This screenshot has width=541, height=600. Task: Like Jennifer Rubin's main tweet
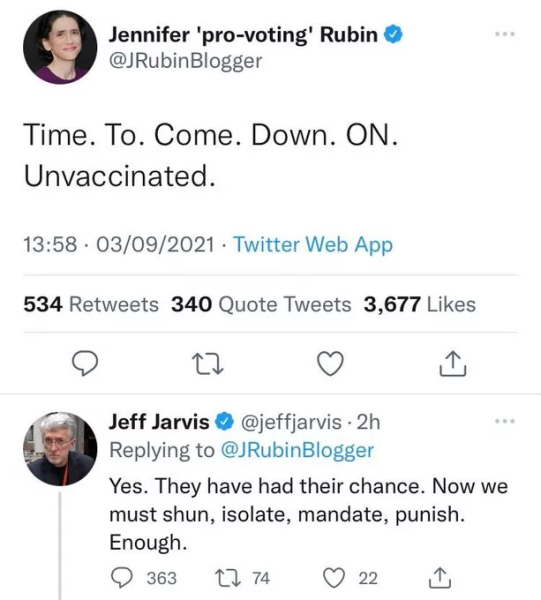click(331, 364)
